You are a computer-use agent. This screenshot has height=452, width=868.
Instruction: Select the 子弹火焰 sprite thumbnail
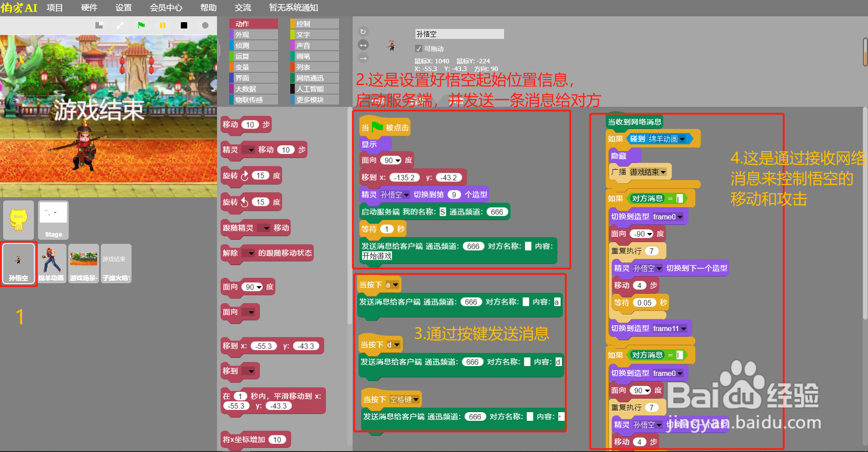(116, 264)
